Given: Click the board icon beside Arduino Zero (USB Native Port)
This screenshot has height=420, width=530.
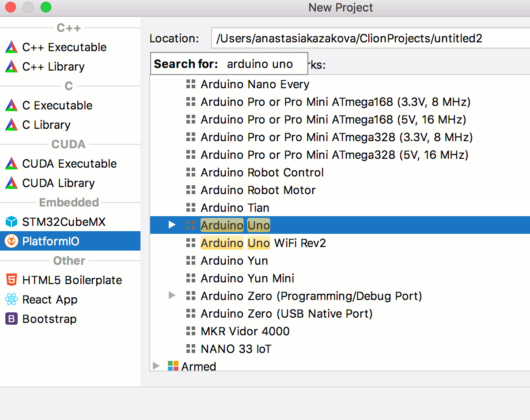Looking at the screenshot, I should 191,314.
